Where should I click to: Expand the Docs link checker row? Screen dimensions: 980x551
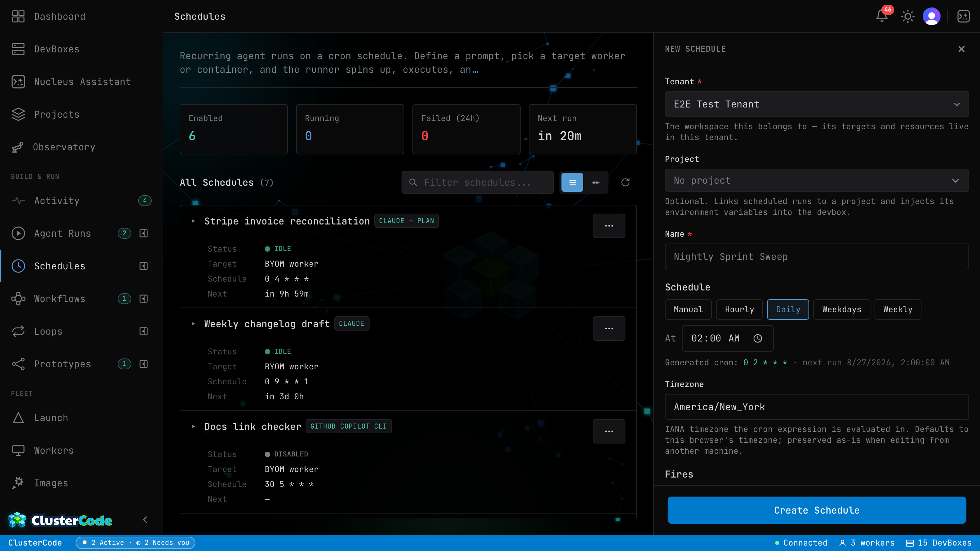tap(193, 426)
